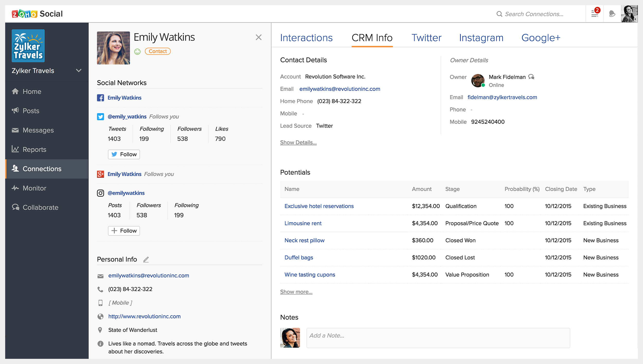Click the Instagram icon beside @emilywatkins
Screen dimensions: 643x364
point(100,193)
